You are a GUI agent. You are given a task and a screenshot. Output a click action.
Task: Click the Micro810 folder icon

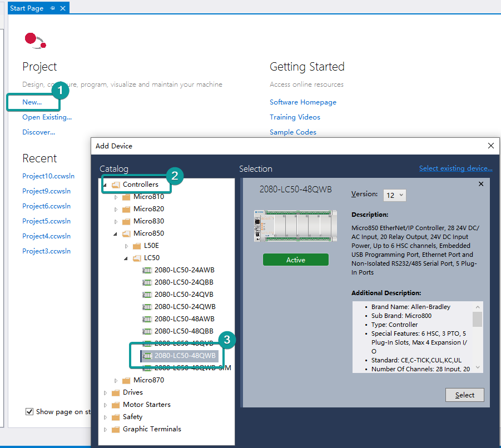(x=126, y=197)
